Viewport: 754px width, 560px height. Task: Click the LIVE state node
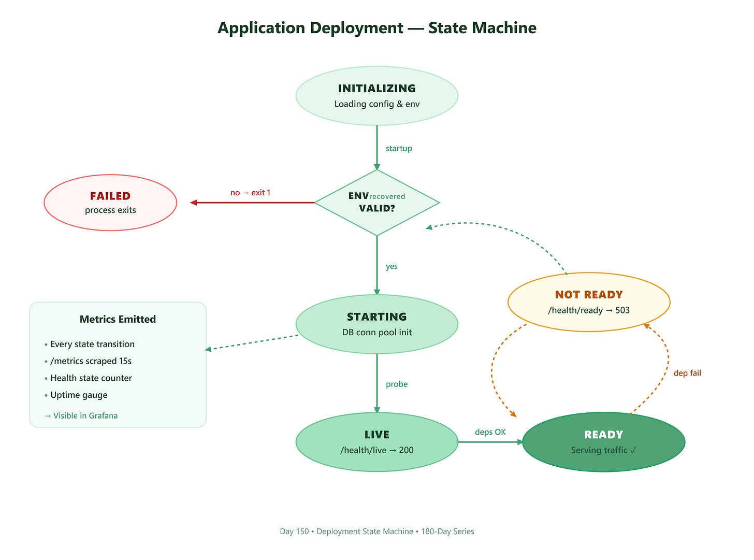377,442
